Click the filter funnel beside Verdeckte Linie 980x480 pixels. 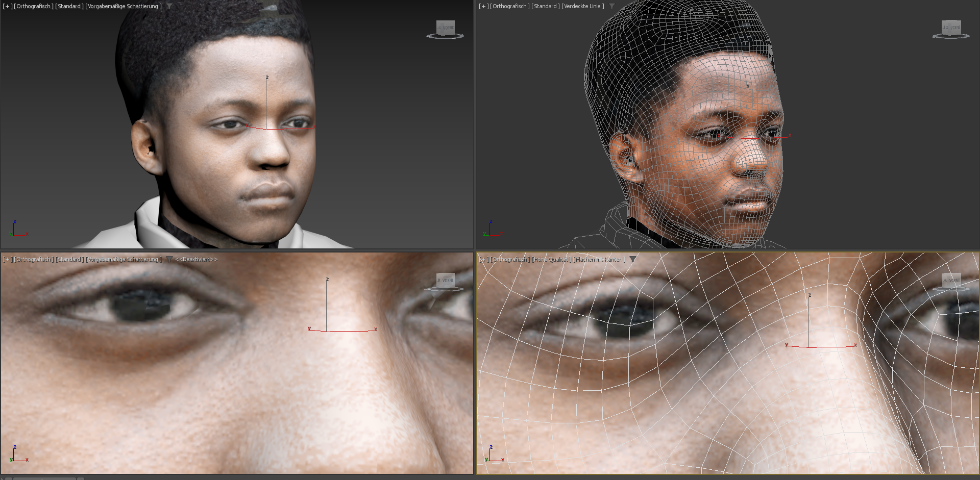(x=611, y=6)
